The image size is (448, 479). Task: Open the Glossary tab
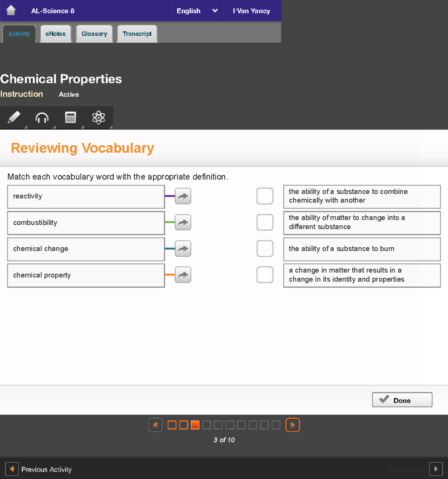pos(94,34)
